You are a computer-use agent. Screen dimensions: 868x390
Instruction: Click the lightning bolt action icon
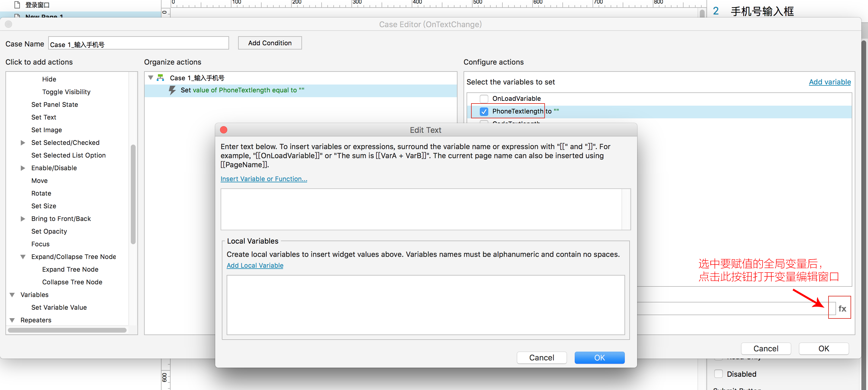click(172, 90)
